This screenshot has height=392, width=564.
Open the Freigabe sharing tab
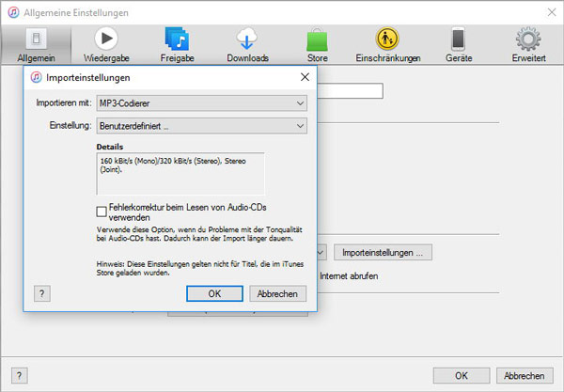pos(177,45)
